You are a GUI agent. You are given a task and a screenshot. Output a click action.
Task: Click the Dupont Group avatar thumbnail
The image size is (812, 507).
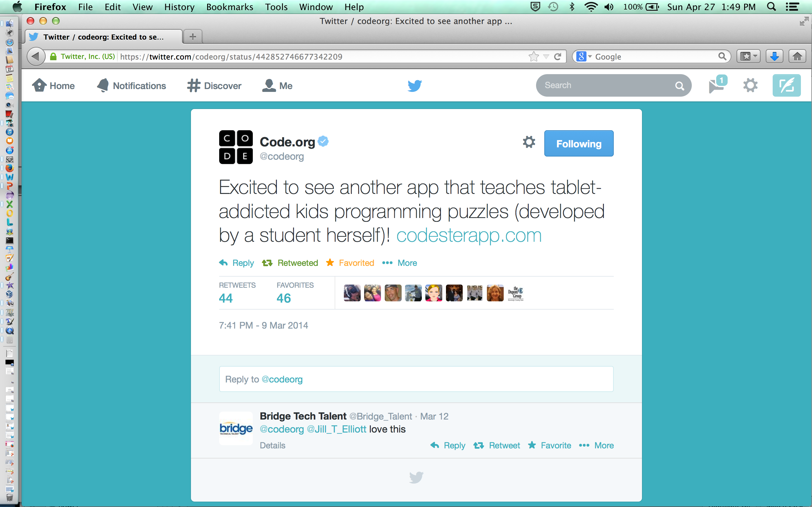[x=515, y=293]
